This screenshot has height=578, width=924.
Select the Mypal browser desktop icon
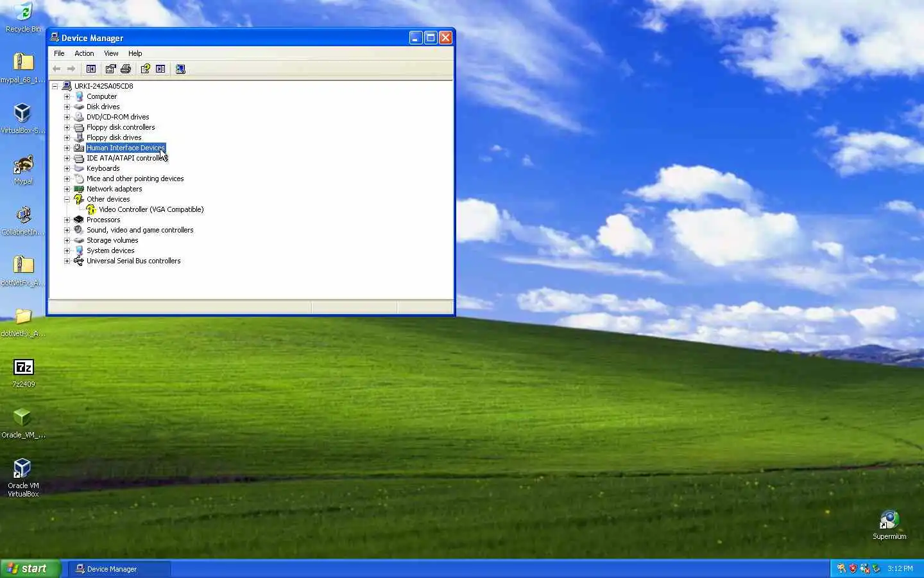click(x=23, y=164)
